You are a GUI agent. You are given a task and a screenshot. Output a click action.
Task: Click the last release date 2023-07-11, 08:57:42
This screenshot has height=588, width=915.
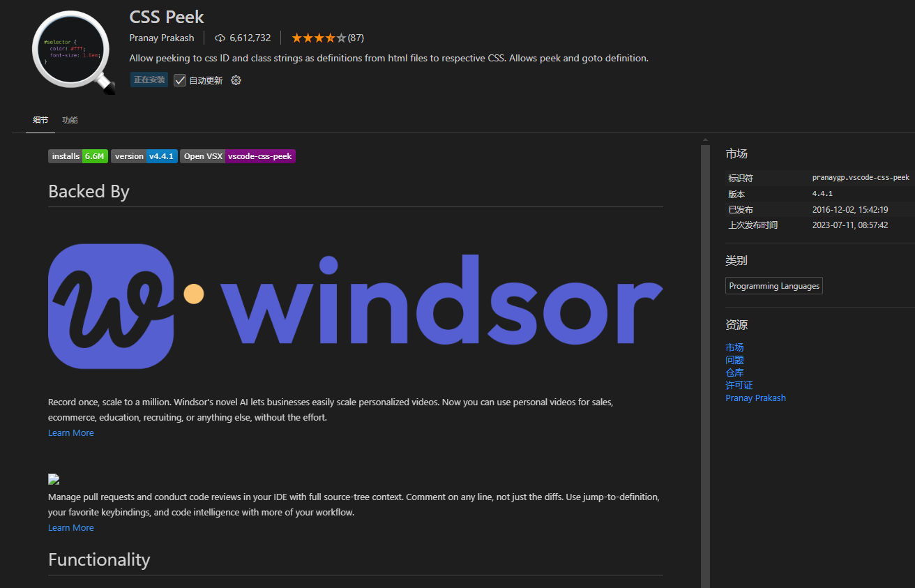[850, 225]
